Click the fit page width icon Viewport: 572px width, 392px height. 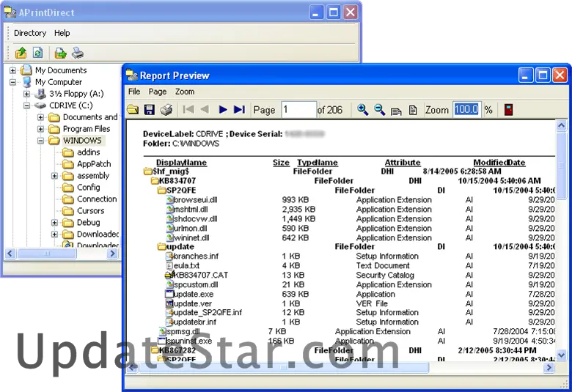[x=396, y=111]
